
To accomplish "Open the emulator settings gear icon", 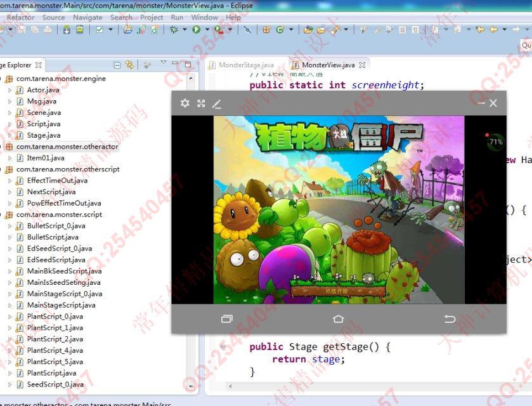I will 185,103.
